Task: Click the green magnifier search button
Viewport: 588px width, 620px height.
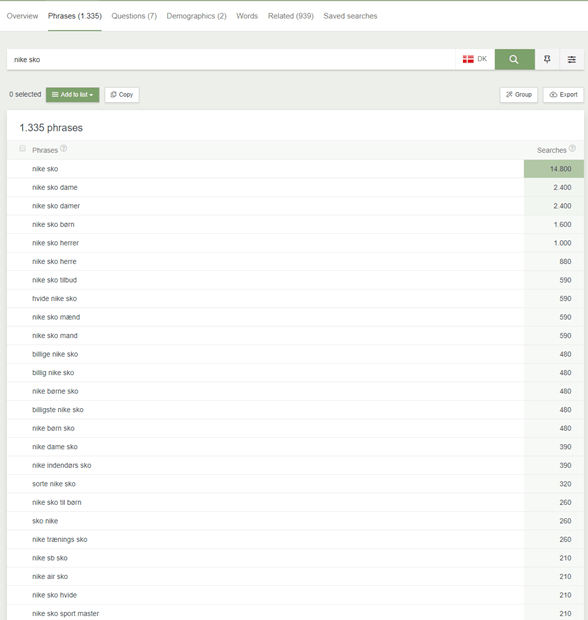Action: click(514, 59)
